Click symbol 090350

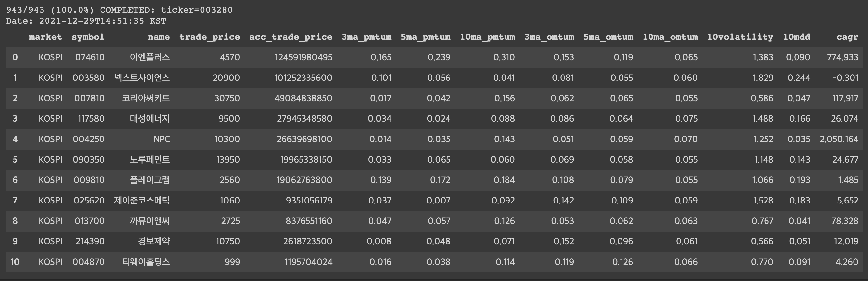pyautogui.click(x=89, y=160)
